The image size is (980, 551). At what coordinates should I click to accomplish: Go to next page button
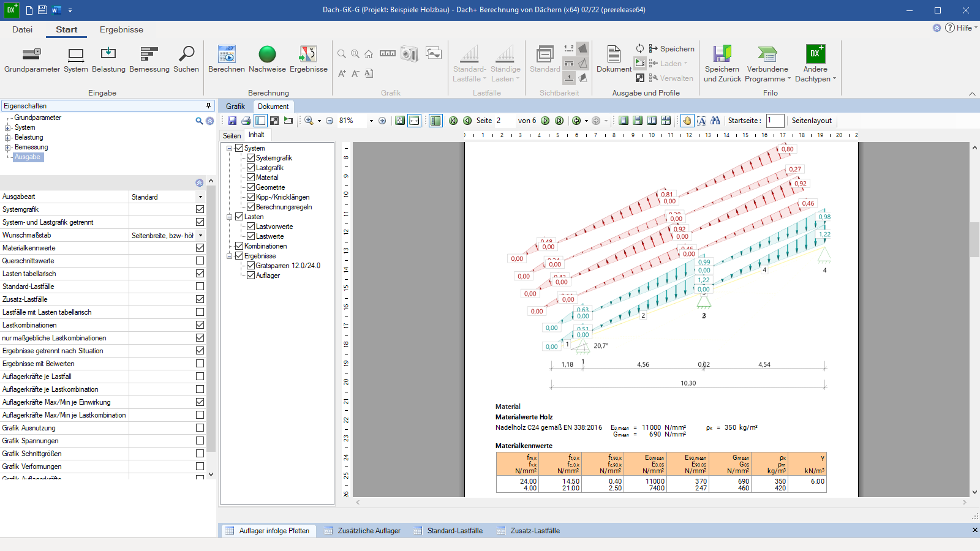click(x=545, y=121)
